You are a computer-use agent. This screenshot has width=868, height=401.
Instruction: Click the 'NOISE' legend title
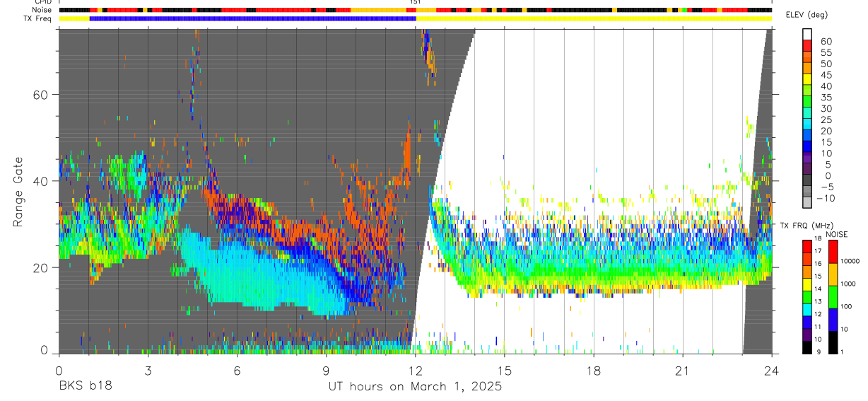click(x=836, y=234)
